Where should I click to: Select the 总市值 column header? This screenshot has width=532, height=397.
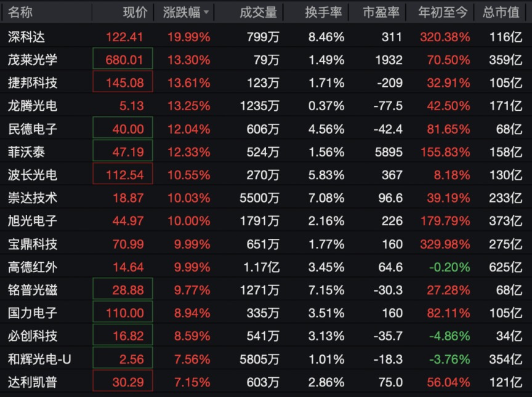(501, 12)
